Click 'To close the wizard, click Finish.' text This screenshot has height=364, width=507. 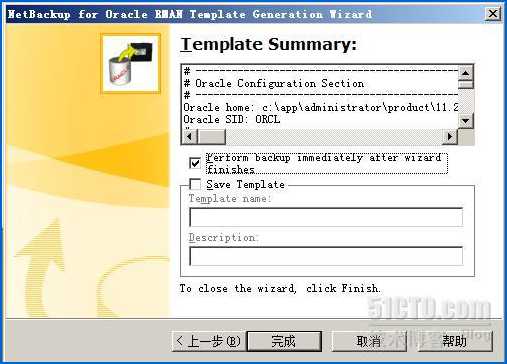click(x=280, y=288)
